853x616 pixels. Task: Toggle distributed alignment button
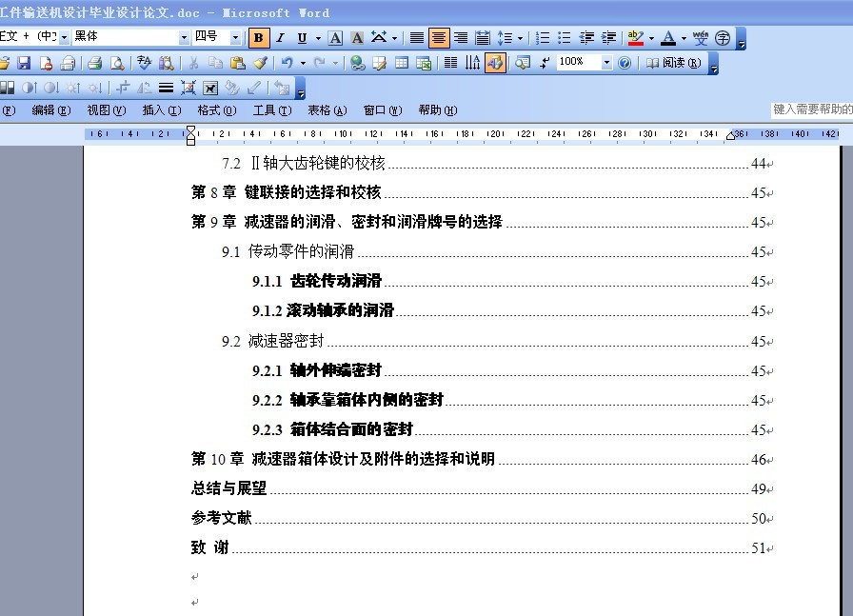[x=482, y=37]
